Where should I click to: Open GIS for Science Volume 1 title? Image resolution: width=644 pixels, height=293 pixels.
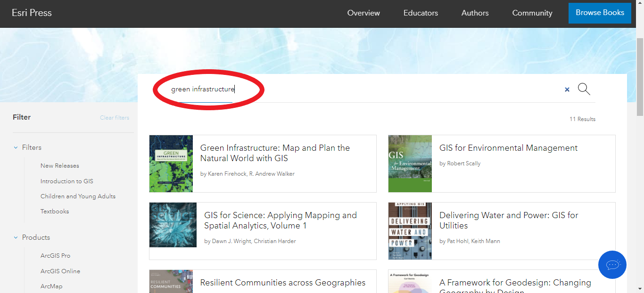tap(281, 220)
